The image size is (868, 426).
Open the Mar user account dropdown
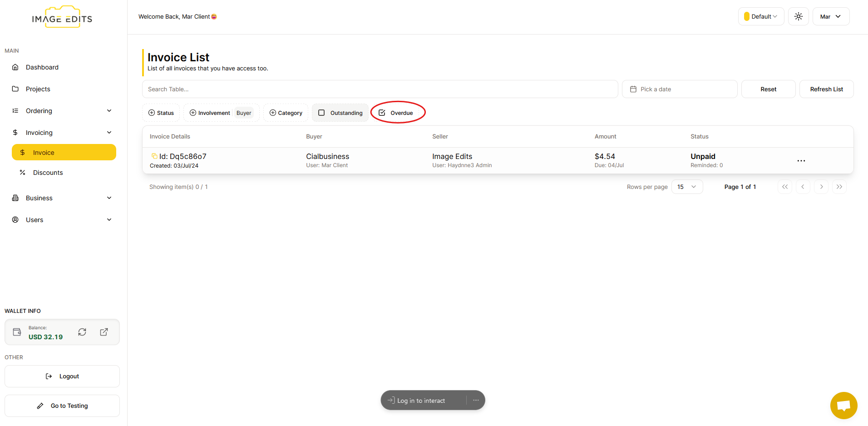(x=830, y=16)
